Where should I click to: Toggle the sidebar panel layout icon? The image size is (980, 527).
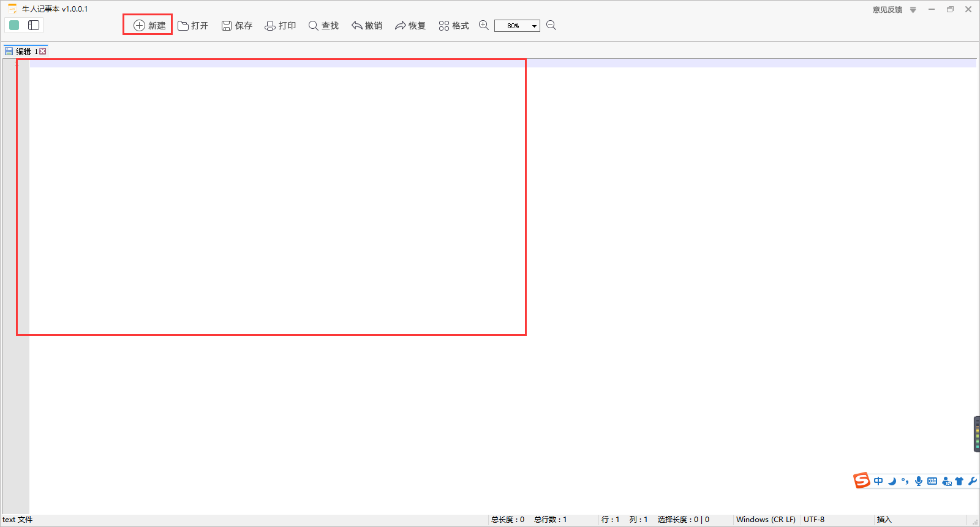pos(34,25)
